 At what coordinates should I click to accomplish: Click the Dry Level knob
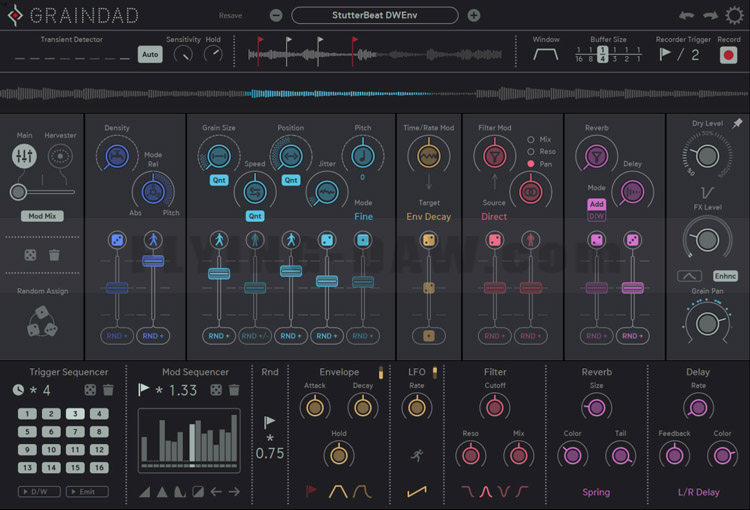pyautogui.click(x=707, y=156)
